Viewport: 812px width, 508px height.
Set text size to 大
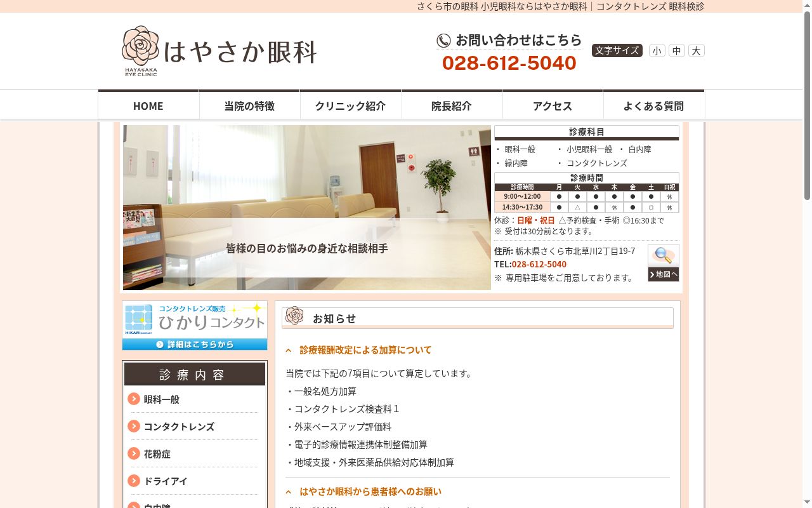pos(697,51)
